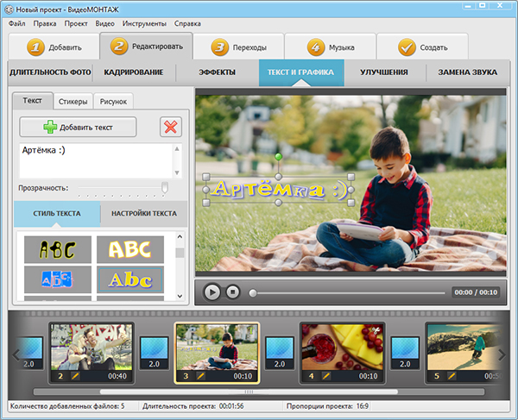Move the text styles list down with the arrow

tap(180, 296)
